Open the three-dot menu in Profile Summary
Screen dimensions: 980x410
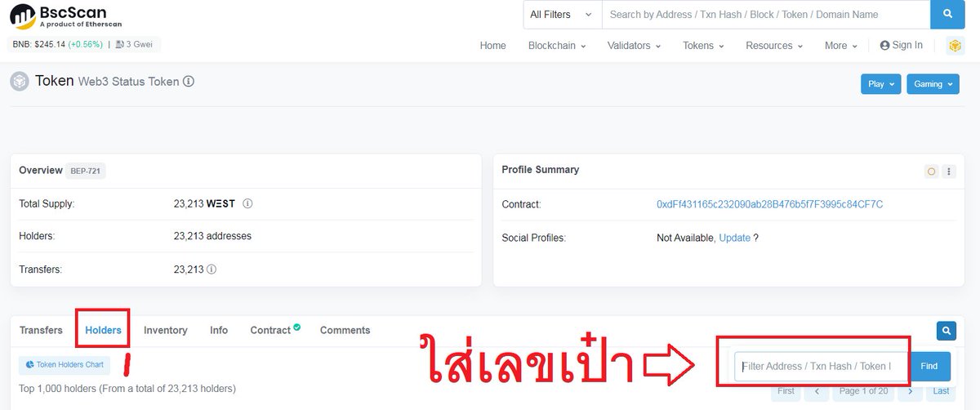click(x=948, y=172)
